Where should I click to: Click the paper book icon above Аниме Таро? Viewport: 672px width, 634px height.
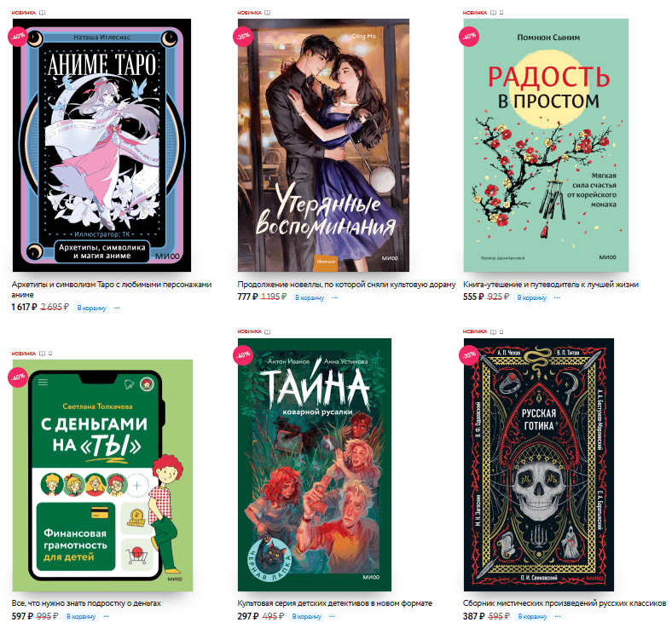pos(42,13)
